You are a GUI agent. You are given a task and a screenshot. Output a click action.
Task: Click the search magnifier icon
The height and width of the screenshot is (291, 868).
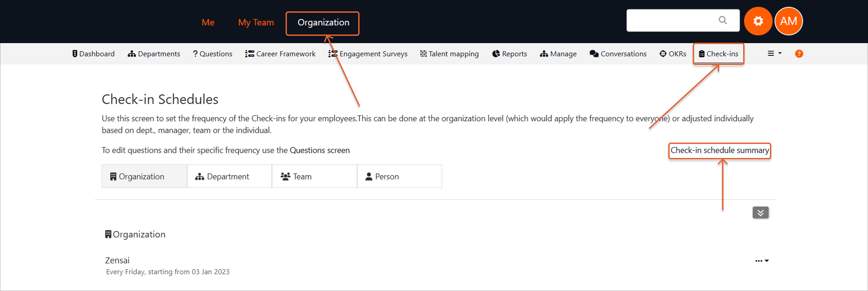[x=723, y=20]
